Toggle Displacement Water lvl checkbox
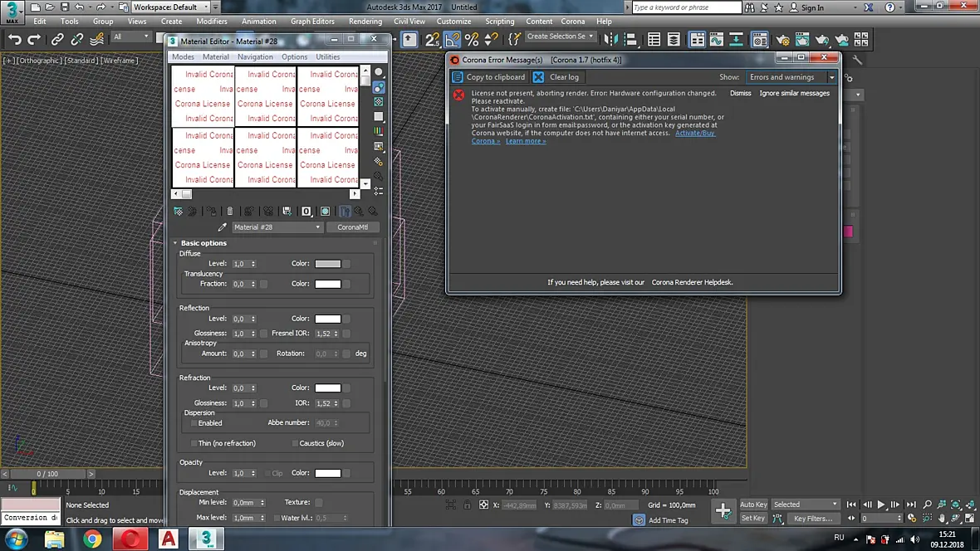This screenshot has width=980, height=551. tap(277, 518)
